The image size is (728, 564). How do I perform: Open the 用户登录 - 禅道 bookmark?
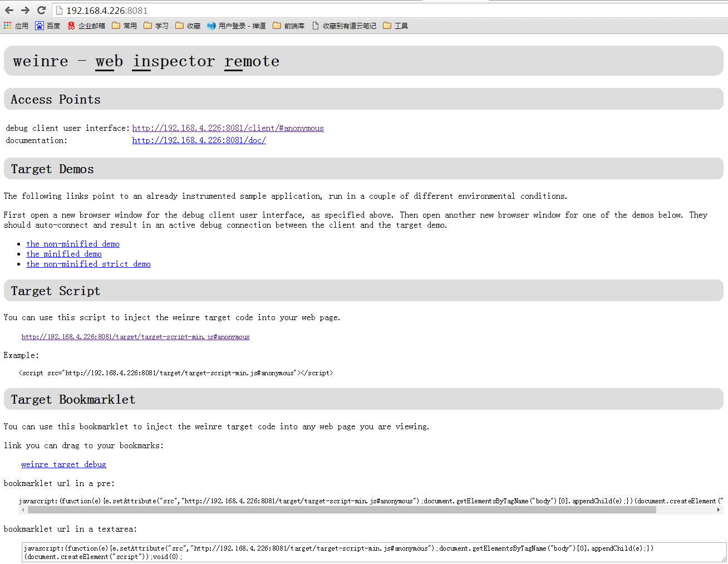237,26
